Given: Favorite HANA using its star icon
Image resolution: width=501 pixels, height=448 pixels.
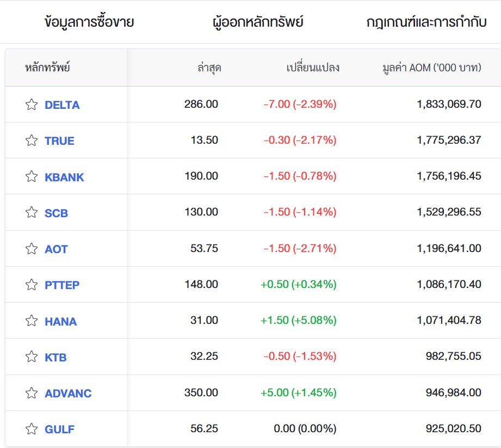Looking at the screenshot, I should pyautogui.click(x=32, y=321).
